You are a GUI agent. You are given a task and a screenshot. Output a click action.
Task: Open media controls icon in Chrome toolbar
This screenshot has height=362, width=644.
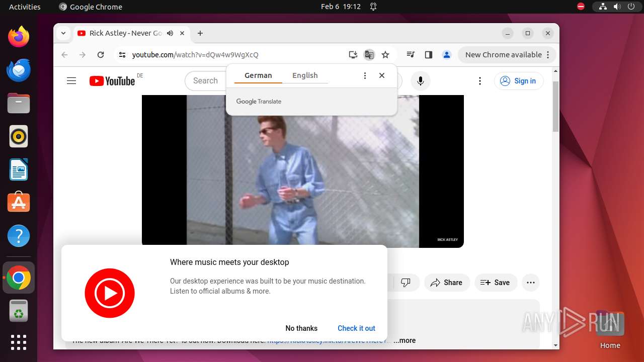pyautogui.click(x=411, y=55)
